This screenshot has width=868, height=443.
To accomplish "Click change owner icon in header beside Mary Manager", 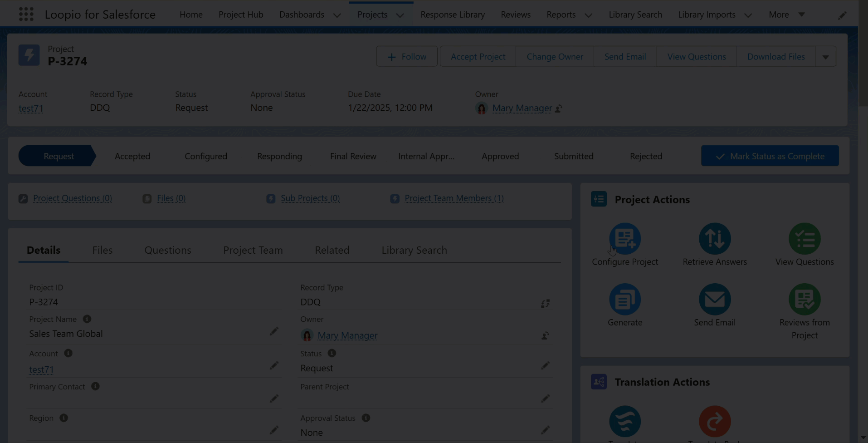I will tap(559, 108).
